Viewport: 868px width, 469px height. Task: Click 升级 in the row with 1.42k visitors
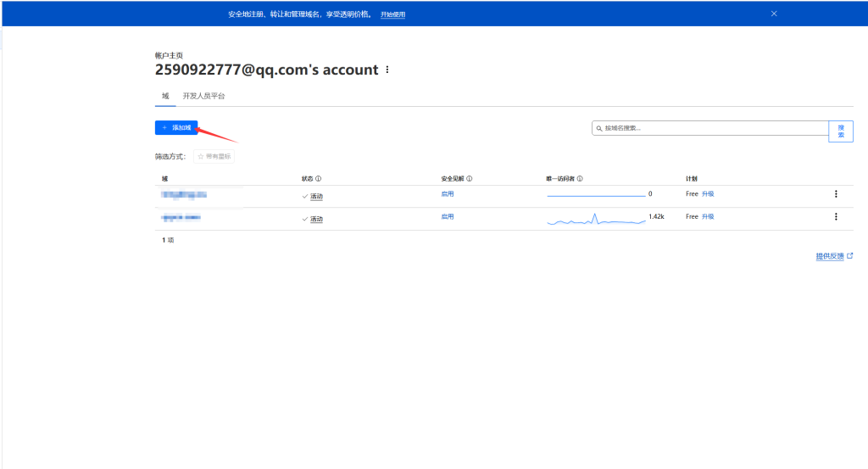point(708,216)
